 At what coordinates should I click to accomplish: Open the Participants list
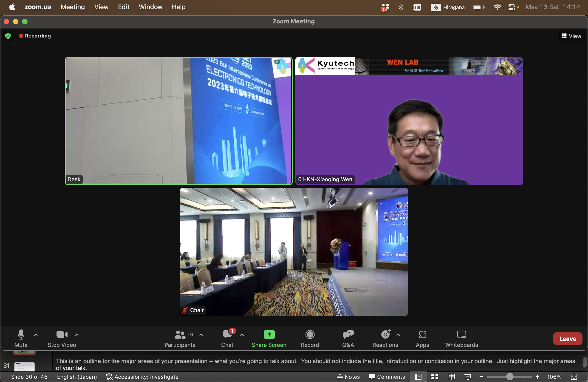180,338
